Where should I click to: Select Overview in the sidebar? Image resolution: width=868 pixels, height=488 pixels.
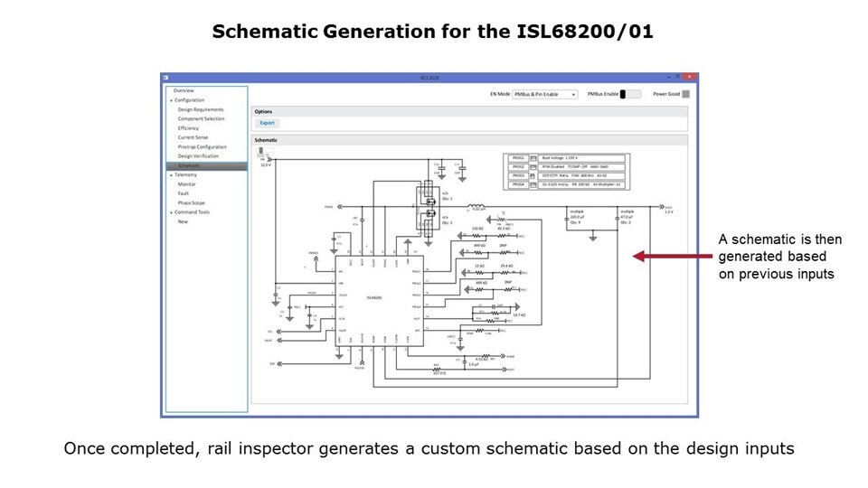[x=184, y=90]
